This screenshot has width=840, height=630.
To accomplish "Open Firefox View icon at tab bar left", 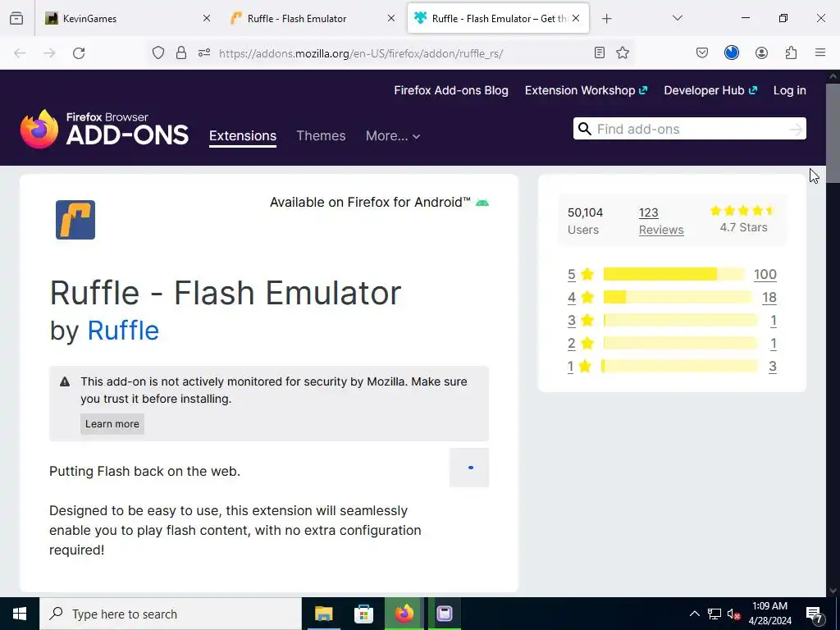I will (16, 18).
